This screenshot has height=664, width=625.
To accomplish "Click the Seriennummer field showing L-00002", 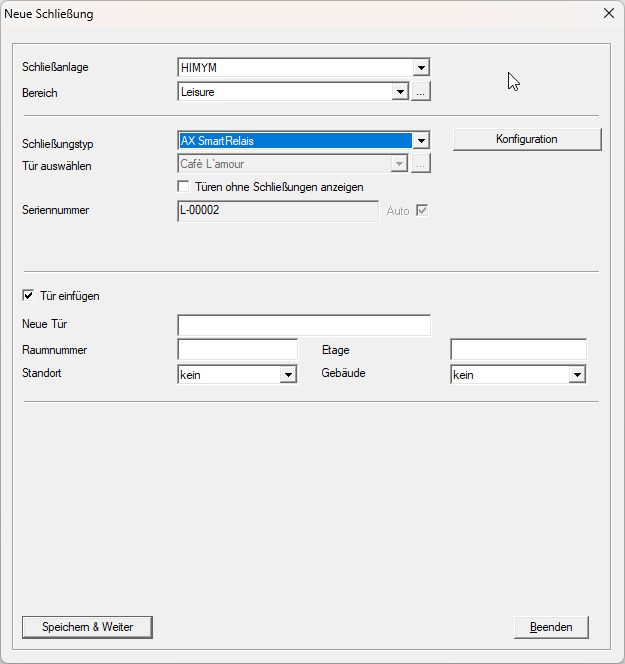I will pos(278,211).
